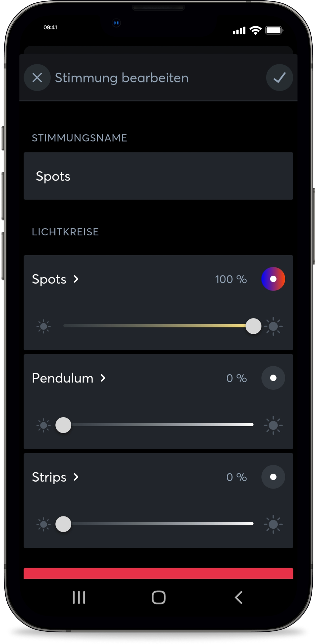Viewport: 317px width, 644px height.
Task: Tap the dim sun icon for Strips
Action: click(43, 524)
